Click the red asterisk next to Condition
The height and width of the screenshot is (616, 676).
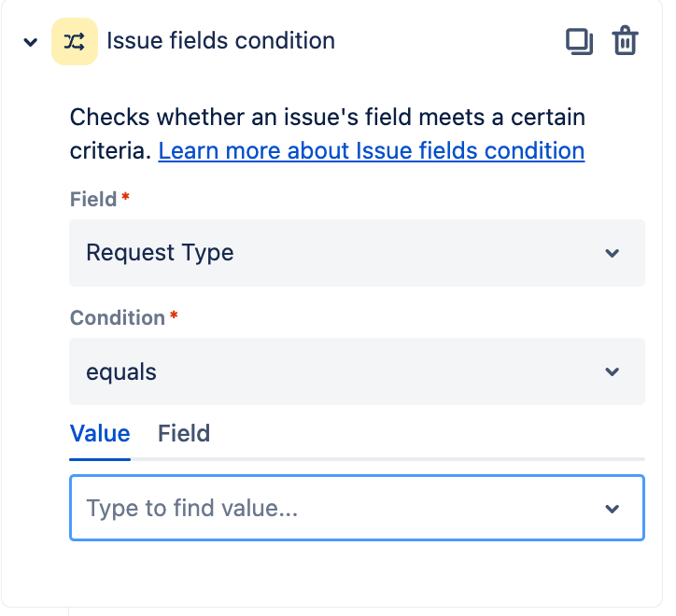point(174,316)
